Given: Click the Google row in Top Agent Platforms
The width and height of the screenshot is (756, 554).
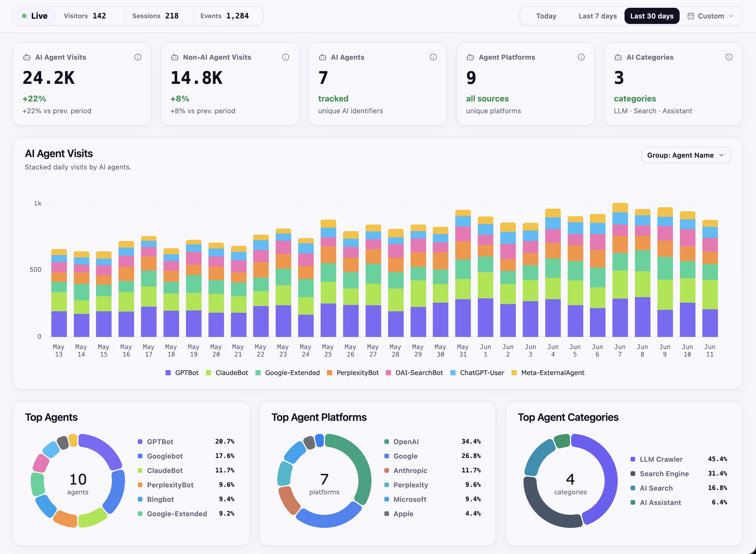Looking at the screenshot, I should (432, 456).
